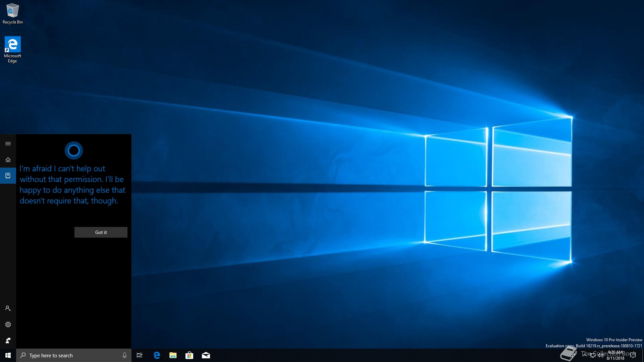Open the Cortana Notebook
The width and height of the screenshot is (644, 362).
coord(8,176)
